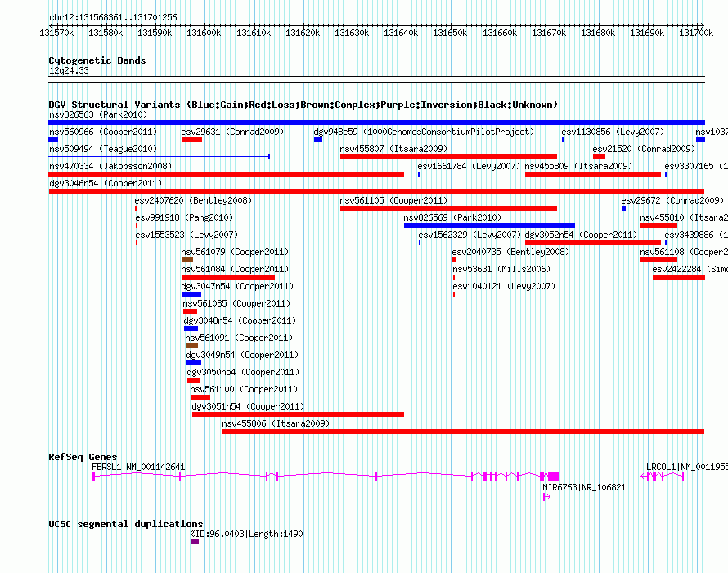This screenshot has width=728, height=573.
Task: Select the esv1130856 (Levy2007) variant label
Action: click(613, 132)
